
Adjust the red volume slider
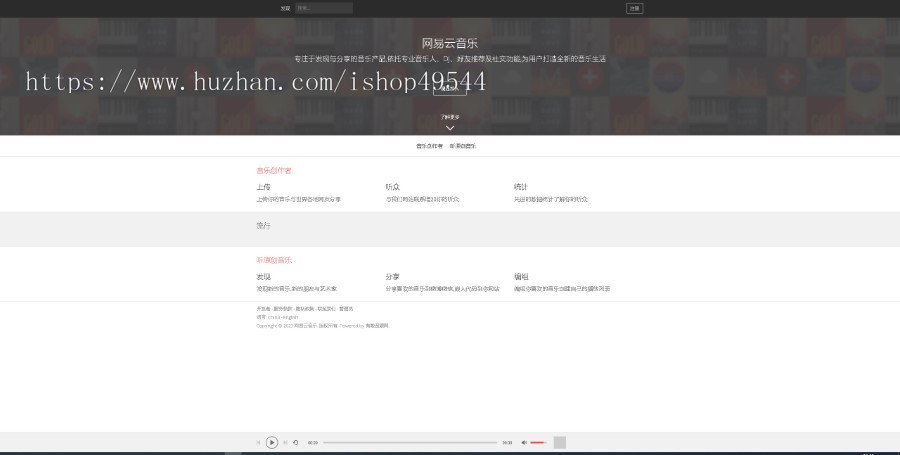[538, 442]
